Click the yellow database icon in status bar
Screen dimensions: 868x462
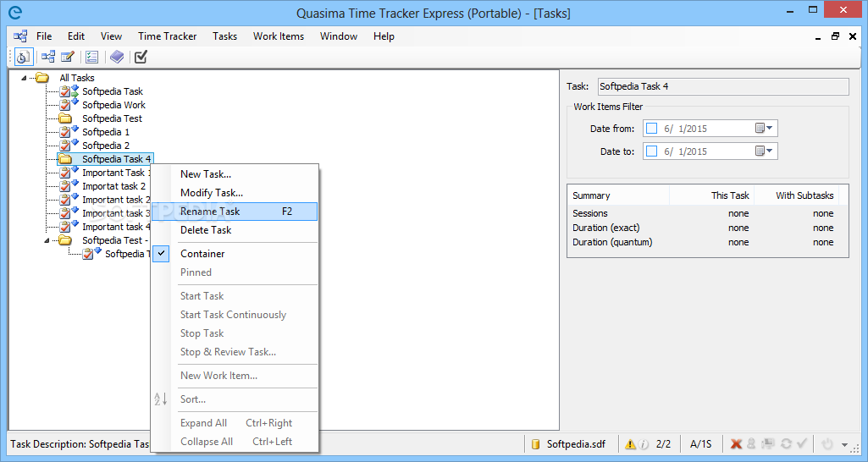[x=535, y=443]
